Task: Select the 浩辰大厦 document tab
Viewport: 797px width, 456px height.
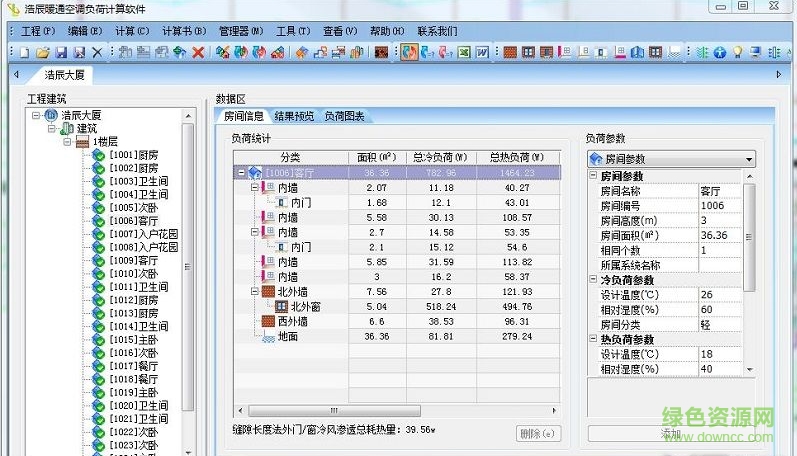Action: [x=64, y=75]
